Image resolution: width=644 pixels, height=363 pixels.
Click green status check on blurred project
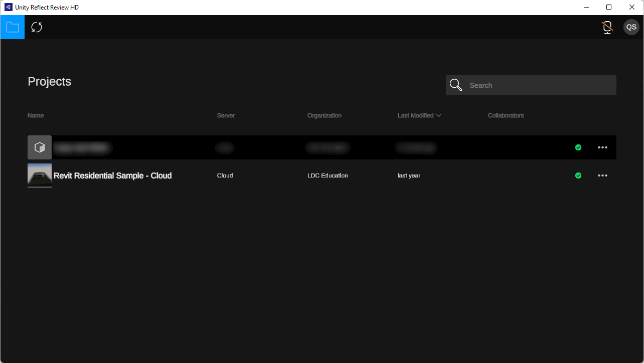(x=578, y=147)
